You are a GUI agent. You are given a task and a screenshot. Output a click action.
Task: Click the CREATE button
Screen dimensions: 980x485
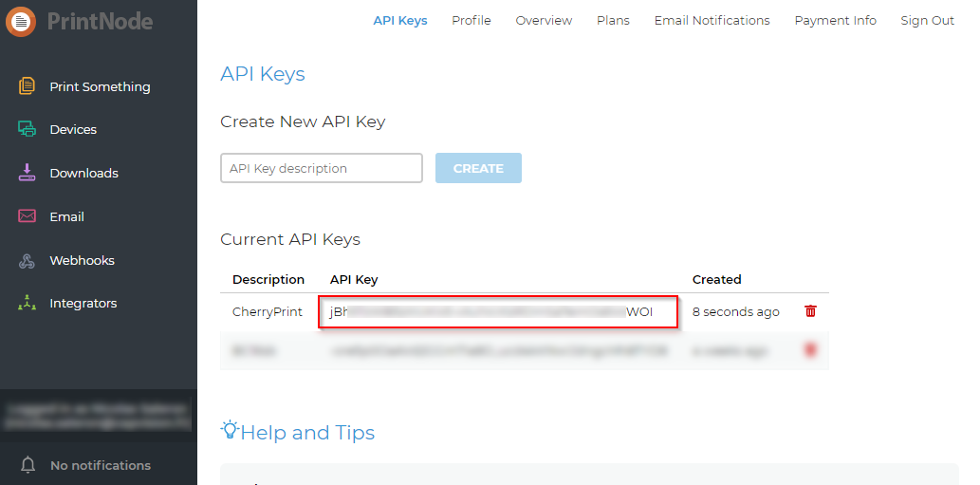point(478,168)
